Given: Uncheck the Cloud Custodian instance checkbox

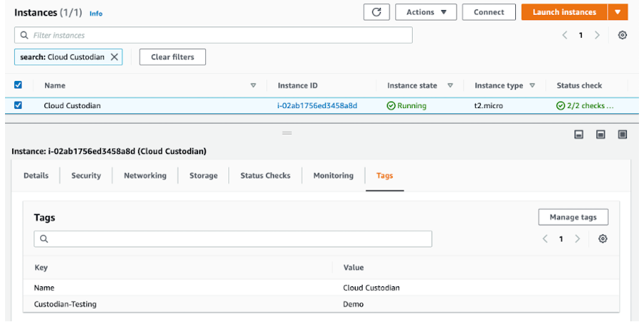Looking at the screenshot, I should coord(19,105).
